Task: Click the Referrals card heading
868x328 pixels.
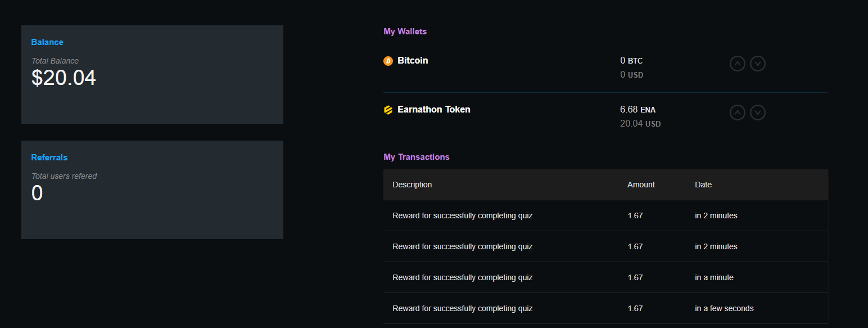Action: [49, 158]
